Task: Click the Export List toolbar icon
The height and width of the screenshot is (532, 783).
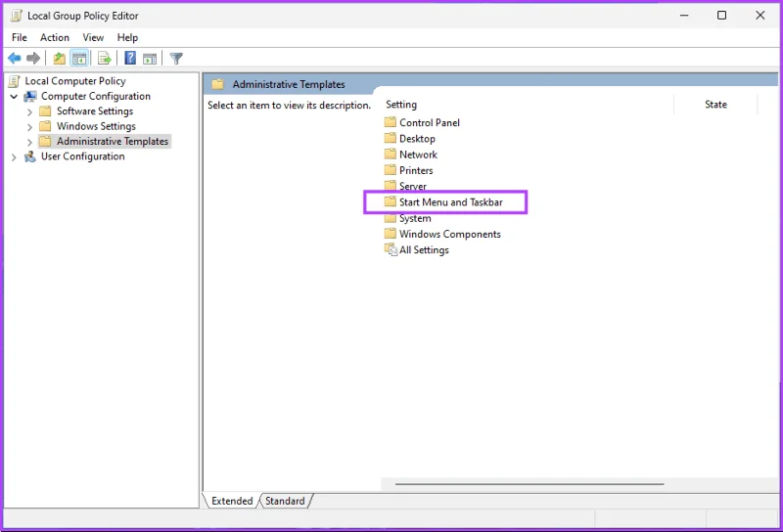Action: [105, 59]
